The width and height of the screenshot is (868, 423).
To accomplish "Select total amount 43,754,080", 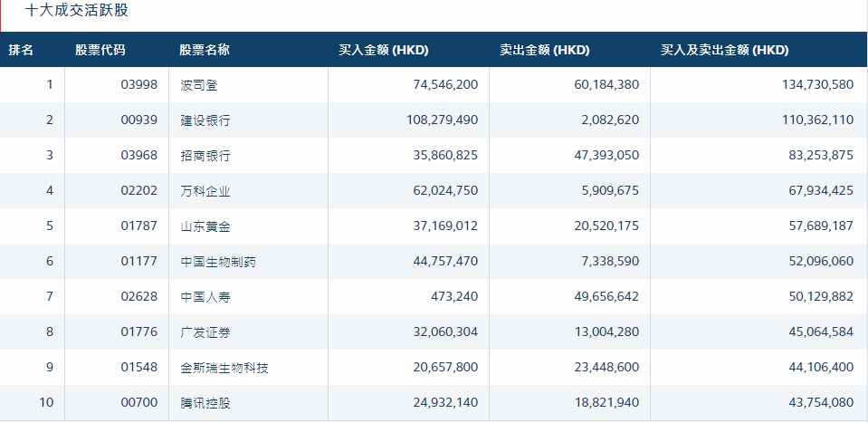I will point(822,402).
